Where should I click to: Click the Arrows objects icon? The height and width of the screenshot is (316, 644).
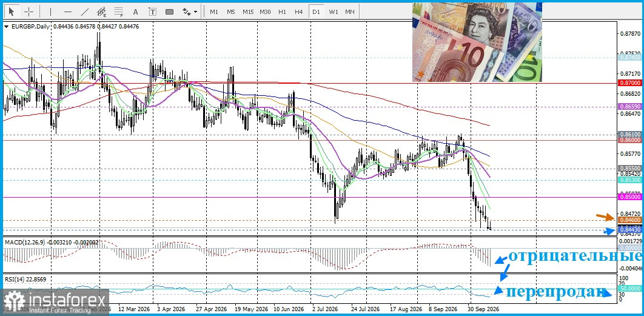186,12
